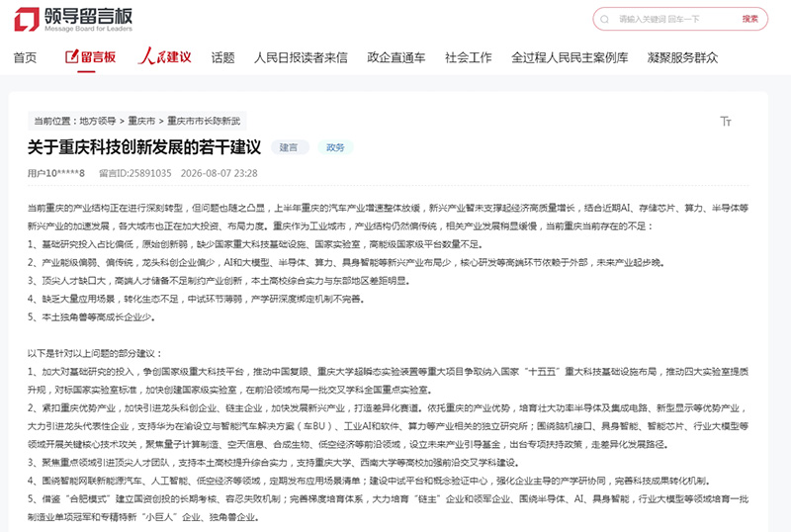
Task: Click the line 以下是针对以上问题的部分建议：
Action: 95,353
